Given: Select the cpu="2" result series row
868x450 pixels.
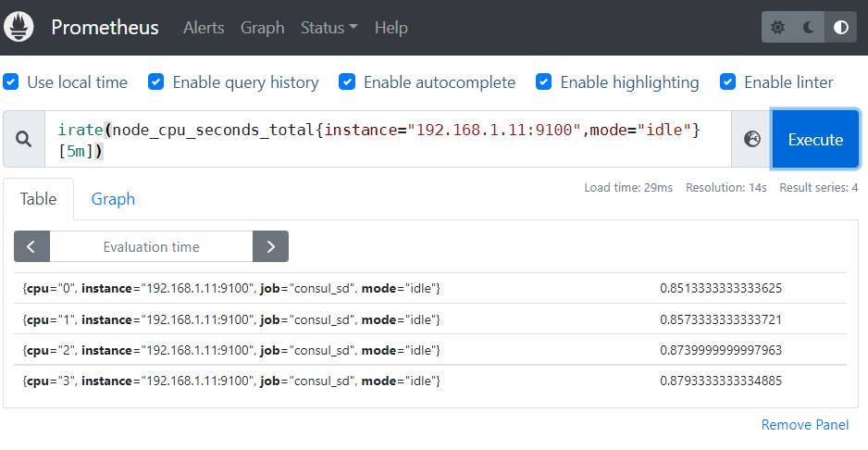Looking at the screenshot, I should pyautogui.click(x=430, y=350).
